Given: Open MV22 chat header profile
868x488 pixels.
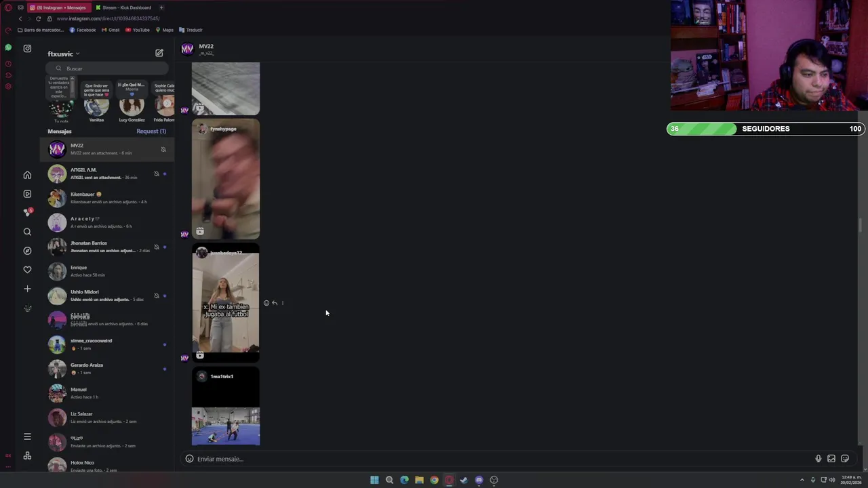Looking at the screenshot, I should click(x=197, y=49).
